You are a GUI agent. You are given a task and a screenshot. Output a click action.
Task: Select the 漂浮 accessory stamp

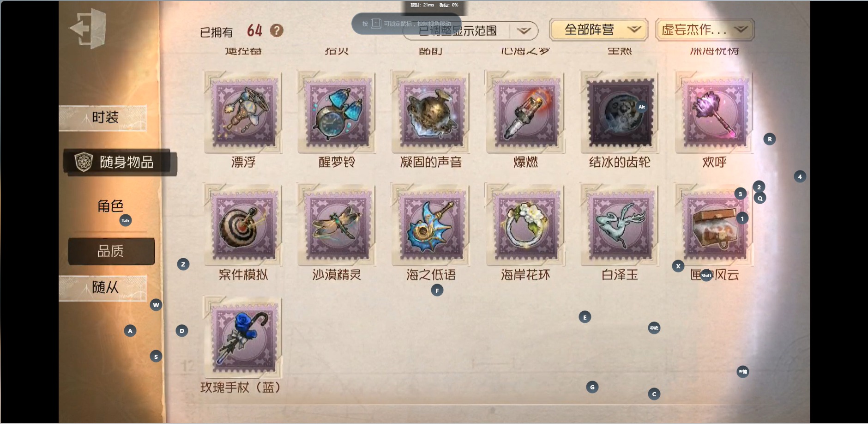tap(243, 112)
